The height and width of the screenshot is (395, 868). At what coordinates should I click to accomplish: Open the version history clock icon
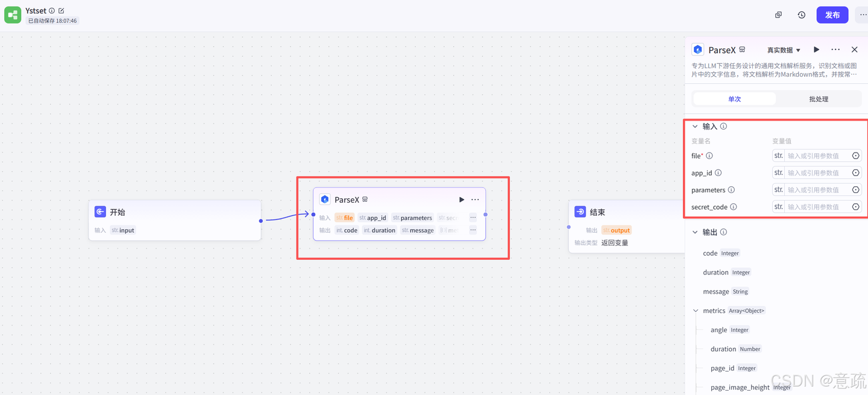tap(801, 15)
